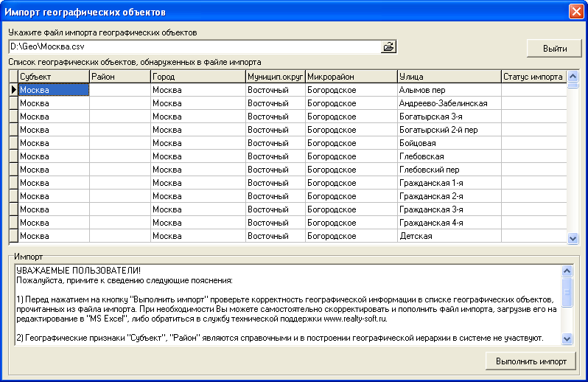Select the empty Район cell in Бойцовая row

click(x=119, y=143)
